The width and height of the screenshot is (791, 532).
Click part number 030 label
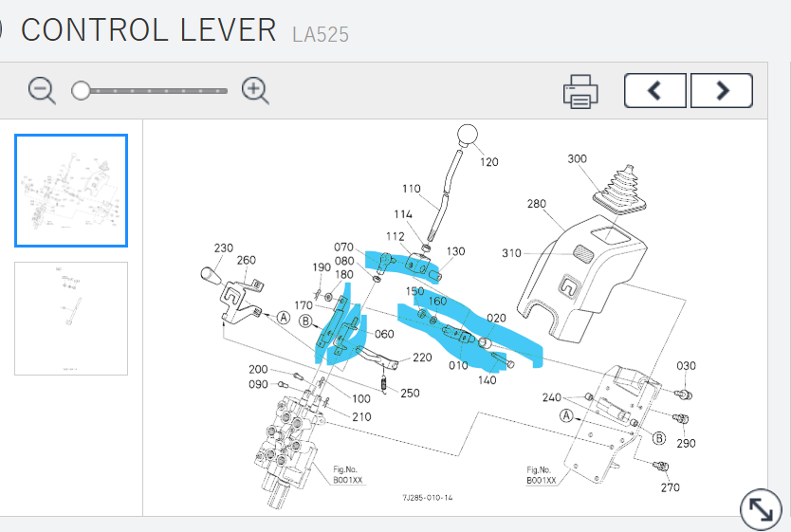(x=686, y=366)
